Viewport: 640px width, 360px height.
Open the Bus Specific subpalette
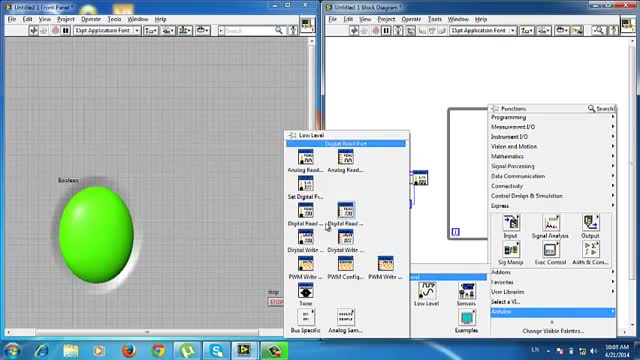click(305, 318)
